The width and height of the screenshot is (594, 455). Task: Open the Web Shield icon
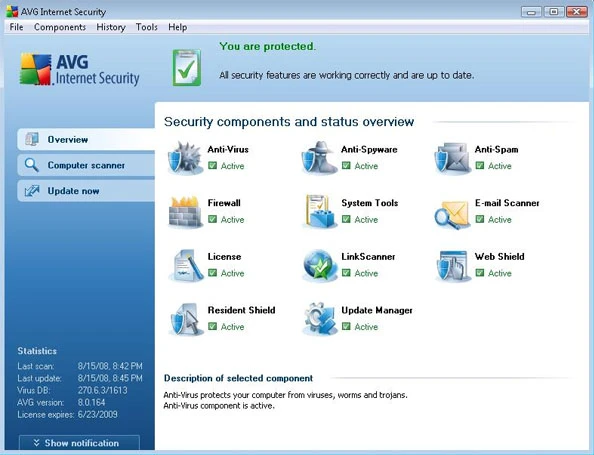click(453, 266)
